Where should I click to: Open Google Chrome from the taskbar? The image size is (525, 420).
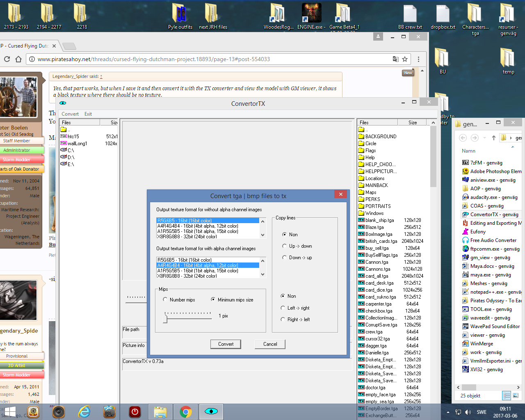(186, 411)
